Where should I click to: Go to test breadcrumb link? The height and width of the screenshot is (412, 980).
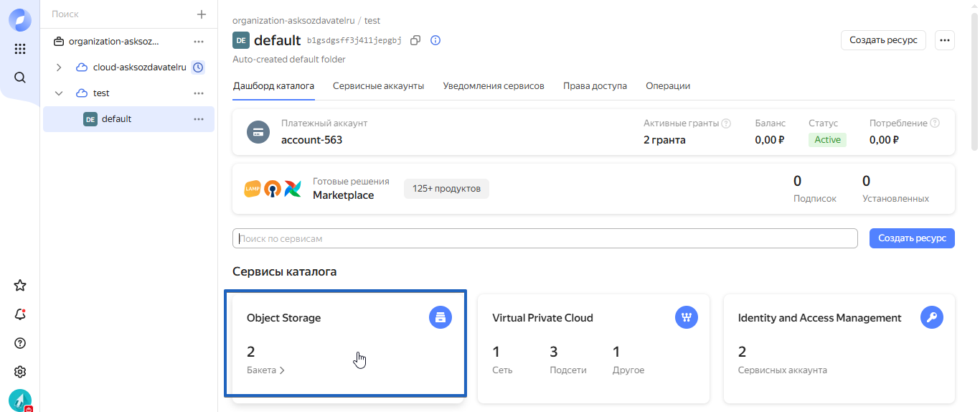(372, 21)
